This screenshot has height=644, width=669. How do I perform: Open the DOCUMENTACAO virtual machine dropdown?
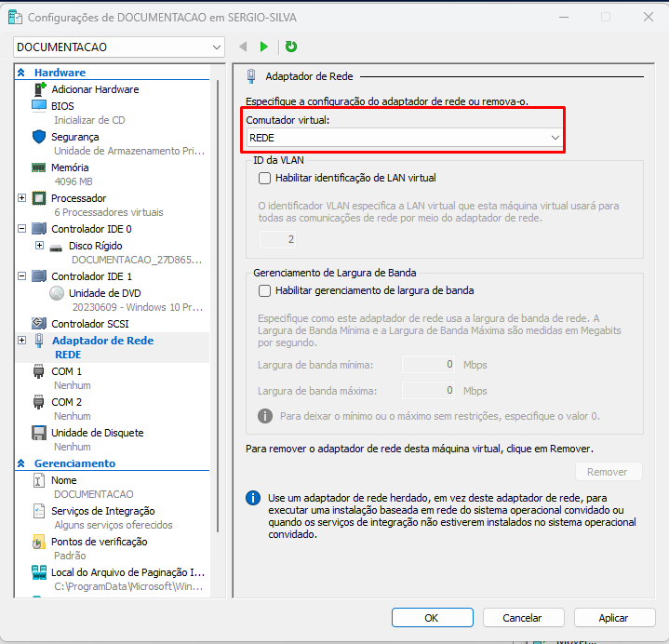tap(119, 47)
